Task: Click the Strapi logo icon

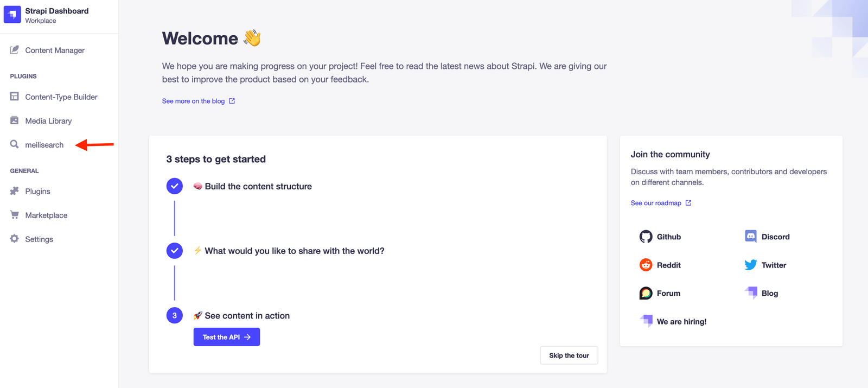Action: tap(12, 15)
